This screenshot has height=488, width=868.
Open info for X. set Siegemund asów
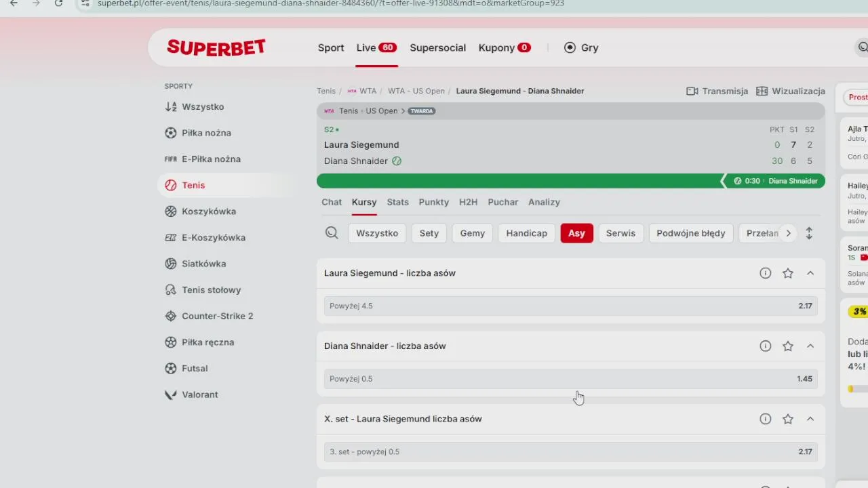(766, 419)
